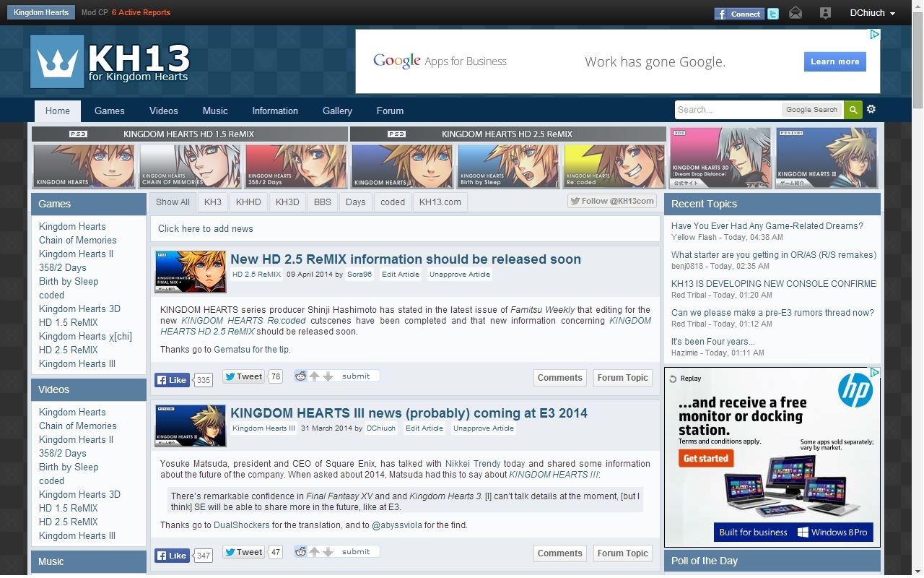Open the Games navigation menu

pos(110,111)
